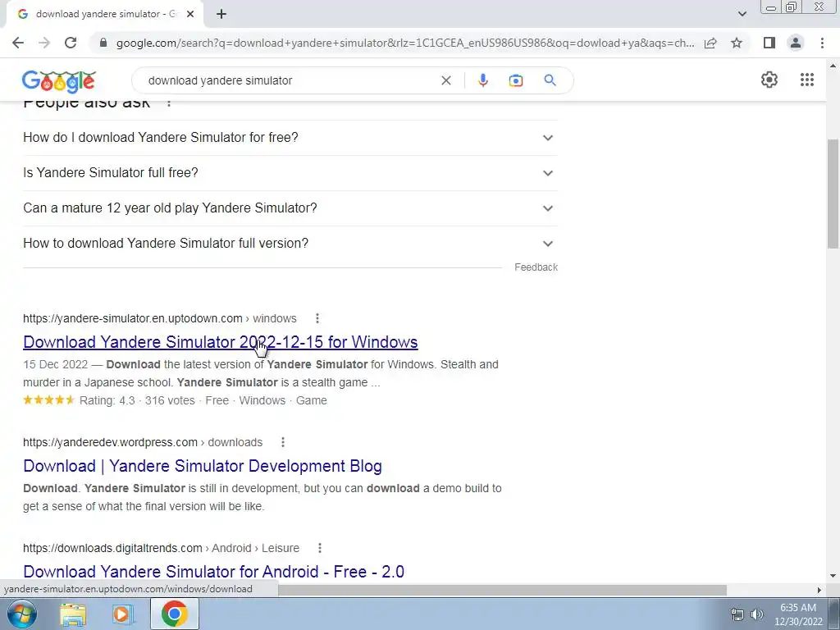840x630 pixels.
Task: Click the uptodown.com result URL text
Action: (160, 319)
